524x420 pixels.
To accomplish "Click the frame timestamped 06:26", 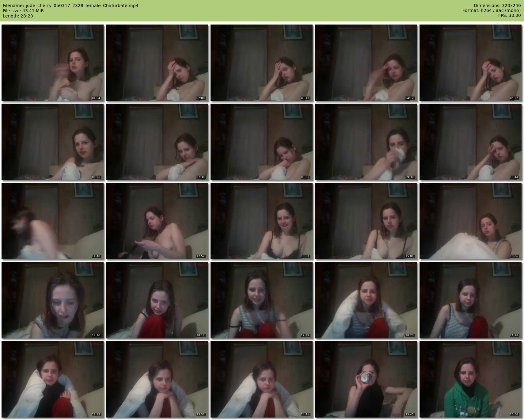I will [x=53, y=142].
